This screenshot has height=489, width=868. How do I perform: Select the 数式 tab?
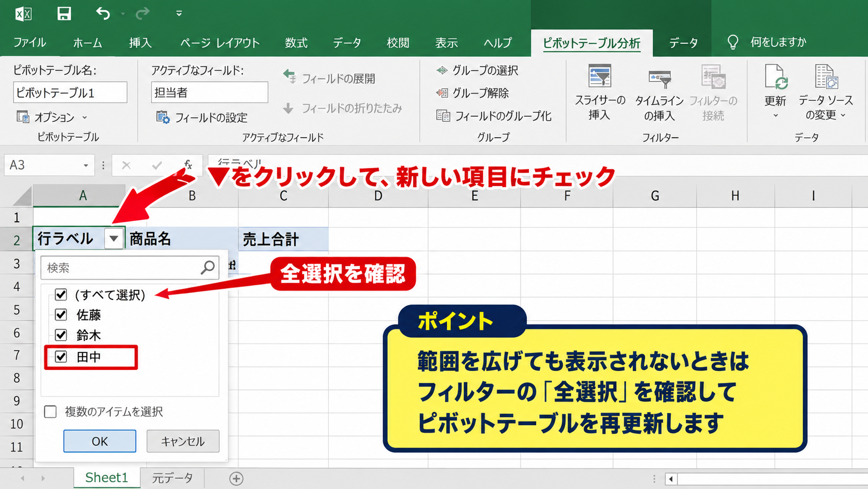click(296, 43)
